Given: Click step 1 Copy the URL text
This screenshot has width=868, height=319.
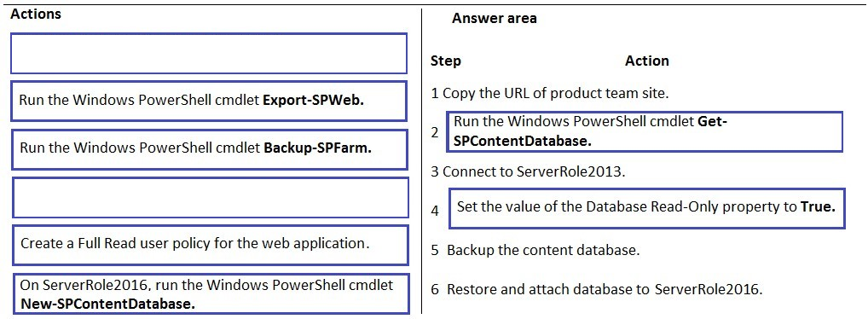Looking at the screenshot, I should [x=550, y=93].
